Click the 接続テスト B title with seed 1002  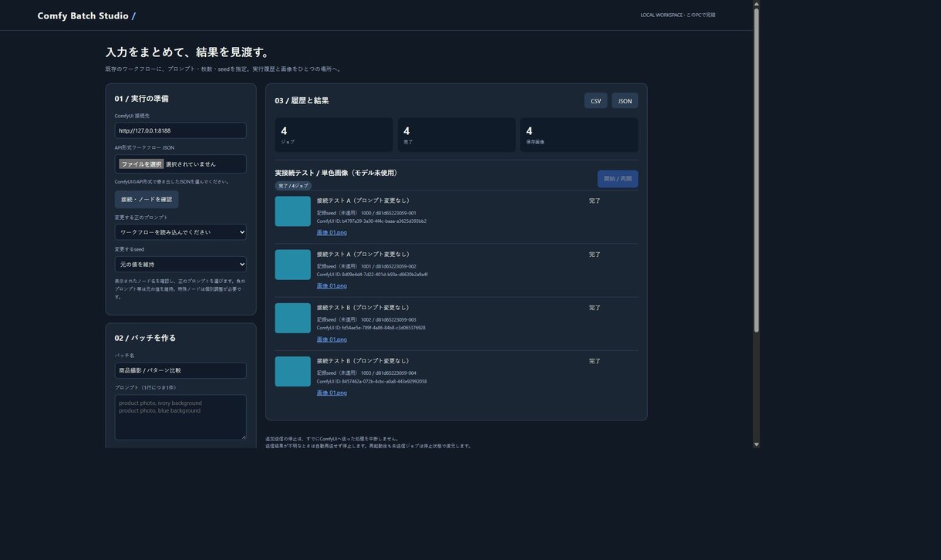[x=363, y=308]
